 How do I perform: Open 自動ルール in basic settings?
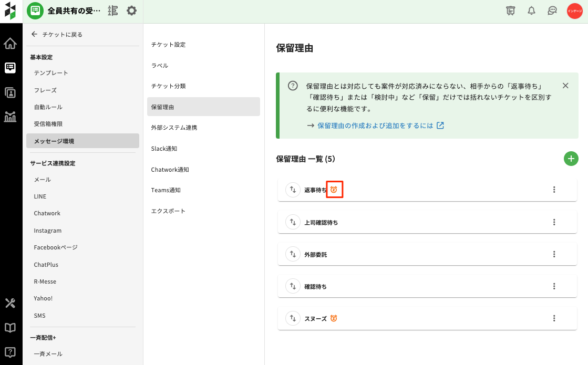click(48, 107)
